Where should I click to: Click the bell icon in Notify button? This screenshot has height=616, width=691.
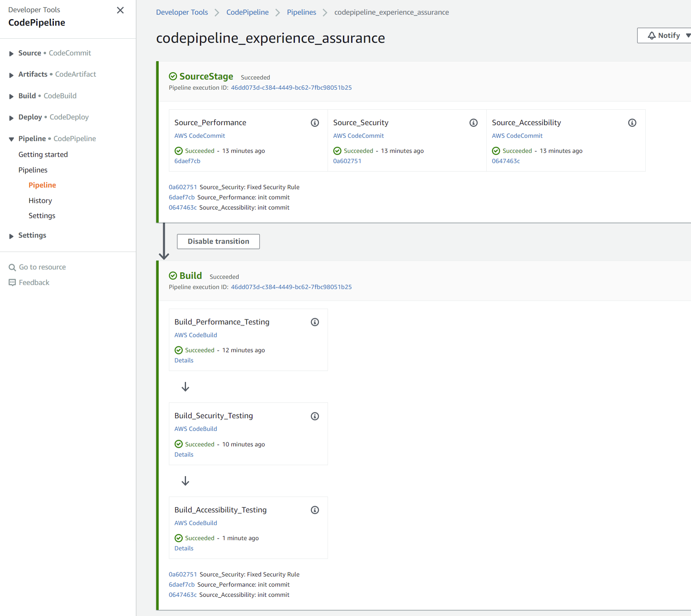click(x=652, y=35)
